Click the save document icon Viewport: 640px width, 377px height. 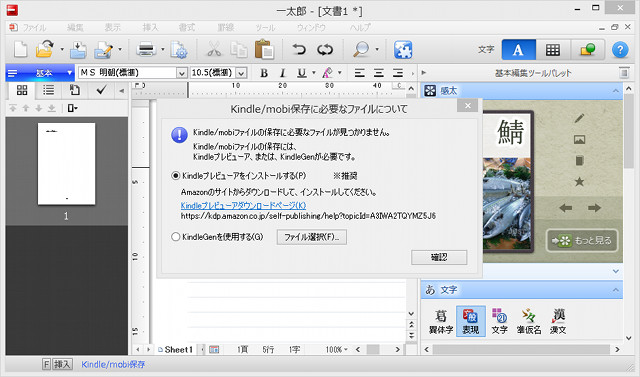78,49
